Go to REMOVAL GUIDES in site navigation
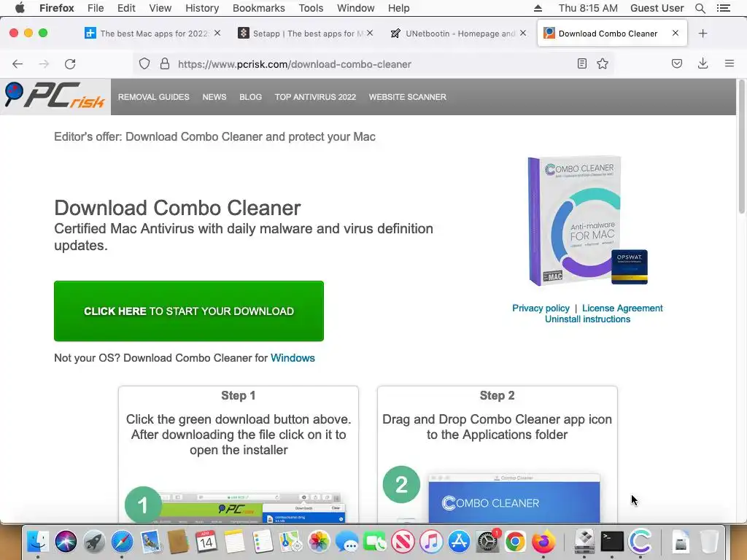 (x=153, y=97)
